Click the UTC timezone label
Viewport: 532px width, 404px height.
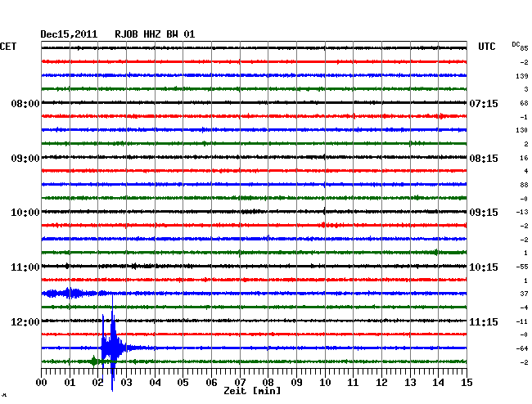coord(487,47)
